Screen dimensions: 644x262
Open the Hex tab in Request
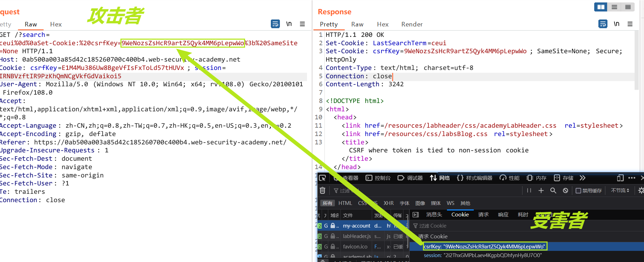56,24
